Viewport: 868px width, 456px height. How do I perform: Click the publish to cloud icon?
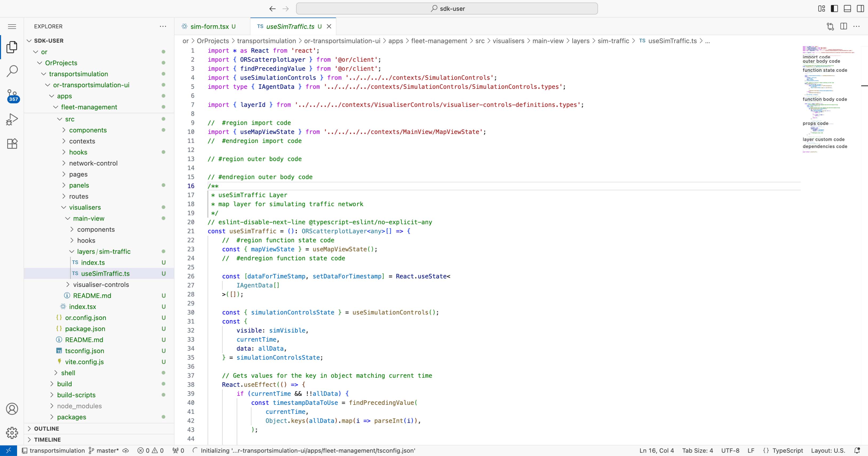126,451
